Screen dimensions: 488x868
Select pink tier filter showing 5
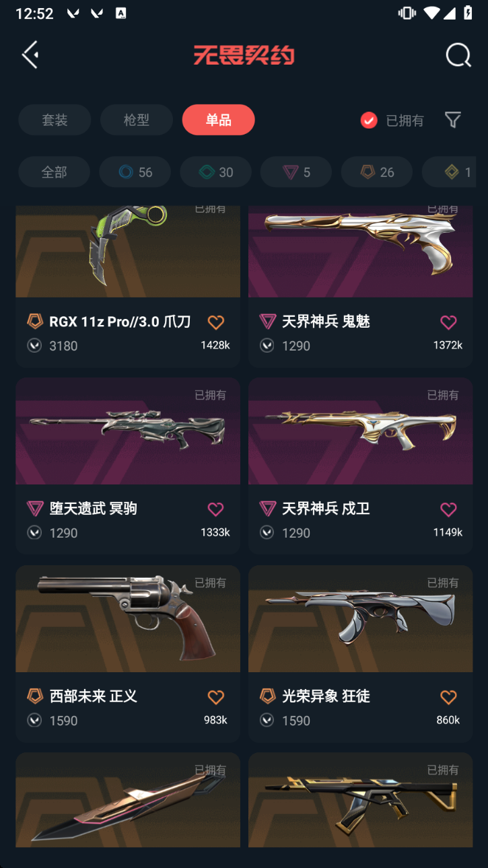tap(296, 172)
